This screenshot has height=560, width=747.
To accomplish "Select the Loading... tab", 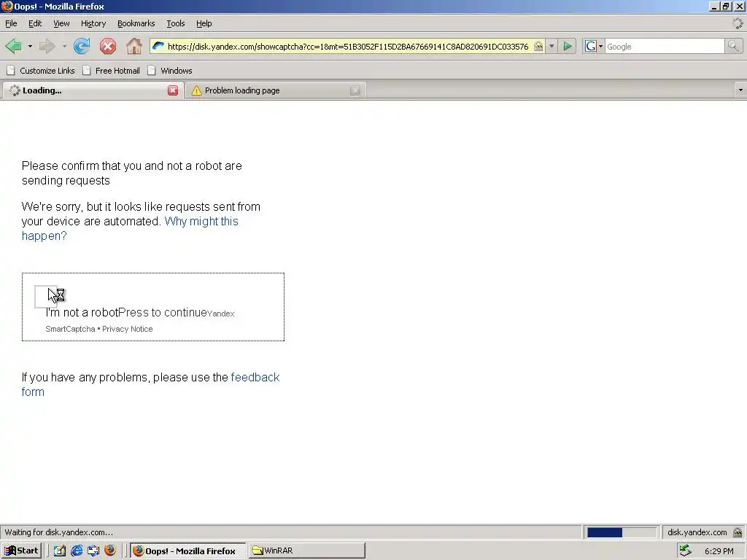I will (x=92, y=90).
